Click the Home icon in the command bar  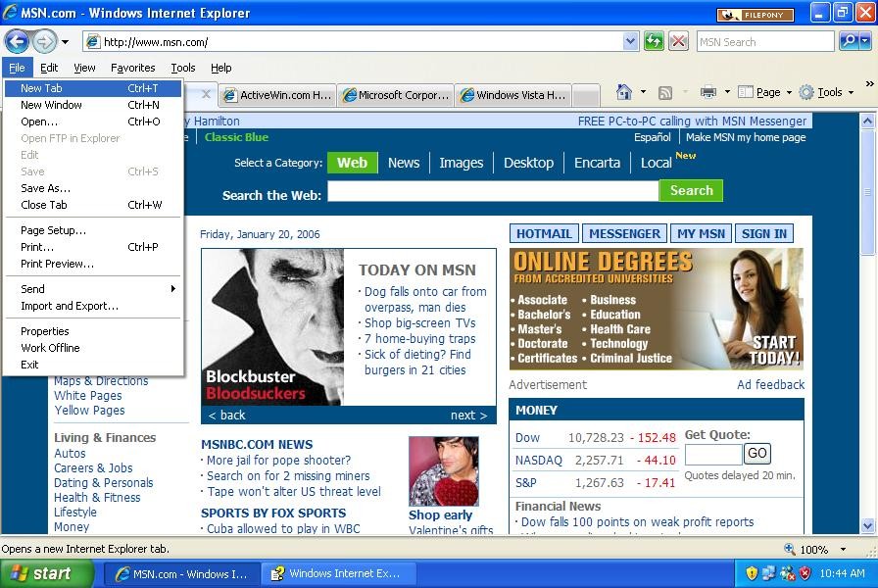click(624, 92)
